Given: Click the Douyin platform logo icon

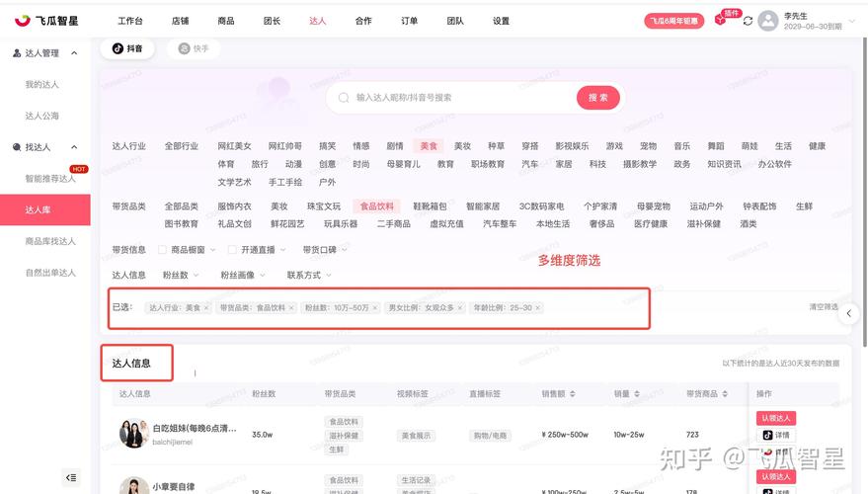Looking at the screenshot, I should 118,48.
